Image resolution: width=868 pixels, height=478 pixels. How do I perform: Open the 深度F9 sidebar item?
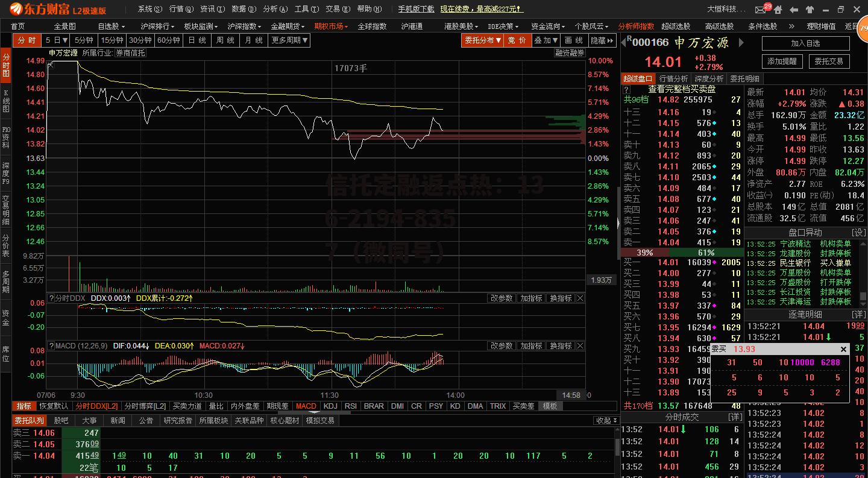[6, 174]
